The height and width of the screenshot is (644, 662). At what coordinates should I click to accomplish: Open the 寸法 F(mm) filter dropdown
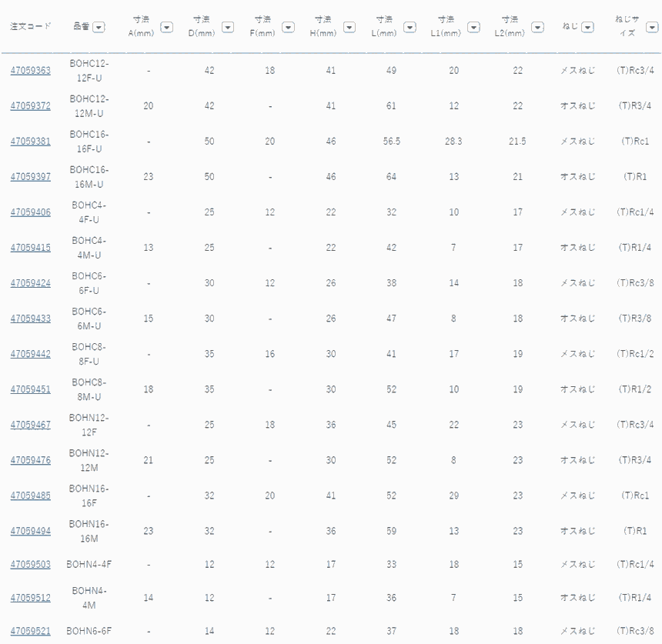289,28
